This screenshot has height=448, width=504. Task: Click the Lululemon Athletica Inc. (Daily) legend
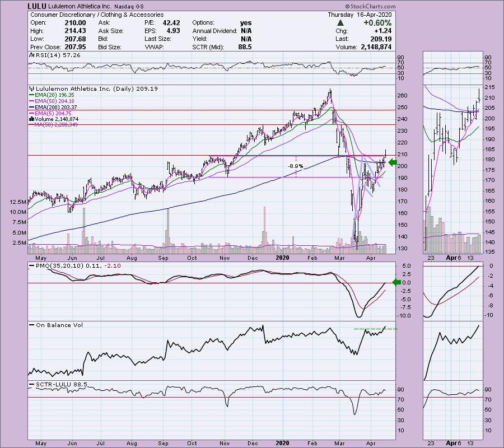pos(94,88)
